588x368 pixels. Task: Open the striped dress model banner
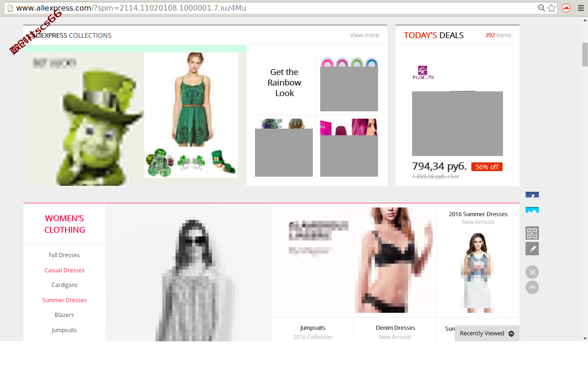[x=189, y=272]
